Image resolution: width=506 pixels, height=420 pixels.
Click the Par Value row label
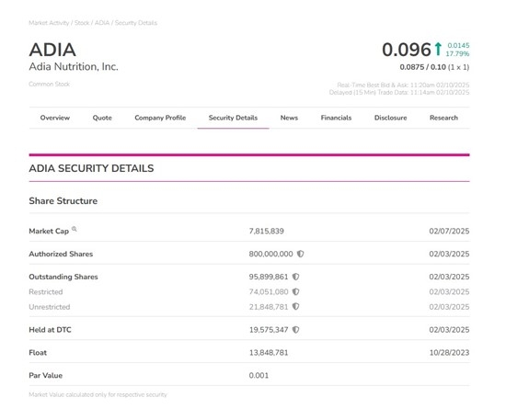(45, 376)
